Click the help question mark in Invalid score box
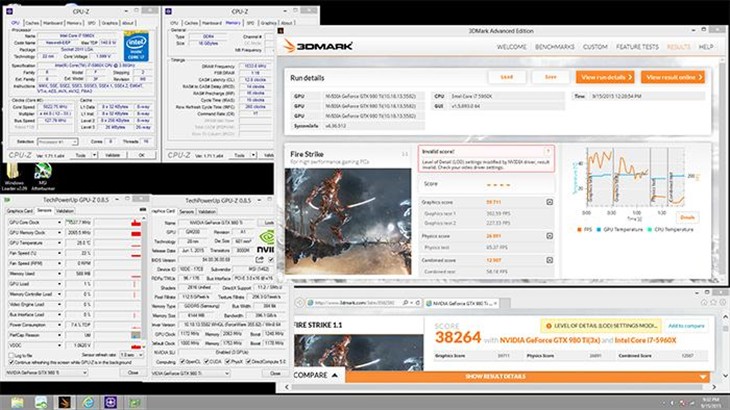The image size is (730, 410). (x=548, y=151)
